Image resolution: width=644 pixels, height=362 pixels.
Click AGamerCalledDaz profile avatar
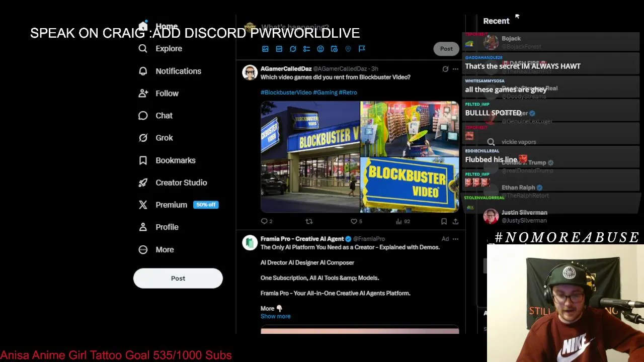[x=250, y=72]
